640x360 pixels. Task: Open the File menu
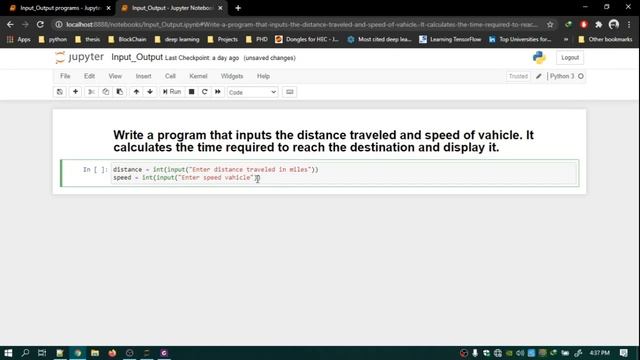click(65, 76)
